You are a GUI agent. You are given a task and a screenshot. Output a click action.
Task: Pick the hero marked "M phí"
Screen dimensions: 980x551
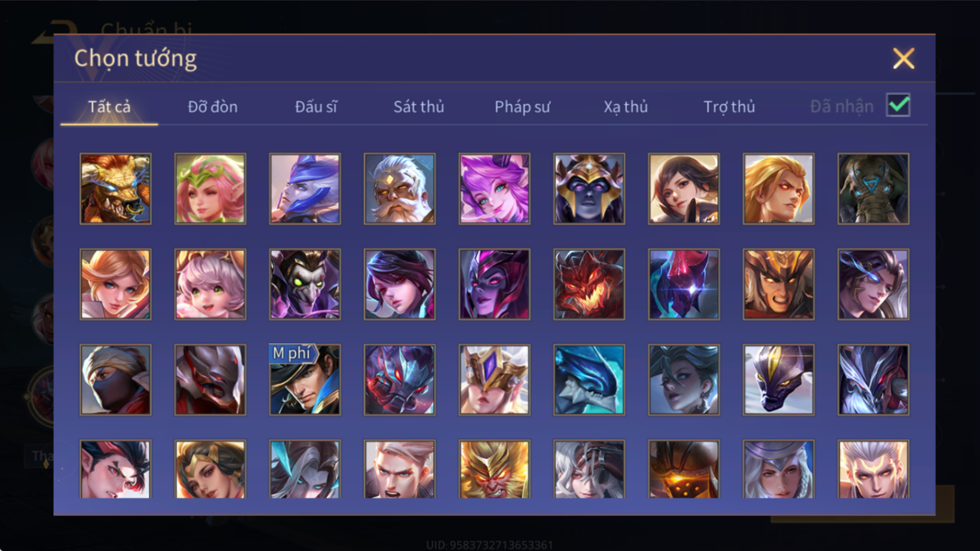pyautogui.click(x=305, y=380)
